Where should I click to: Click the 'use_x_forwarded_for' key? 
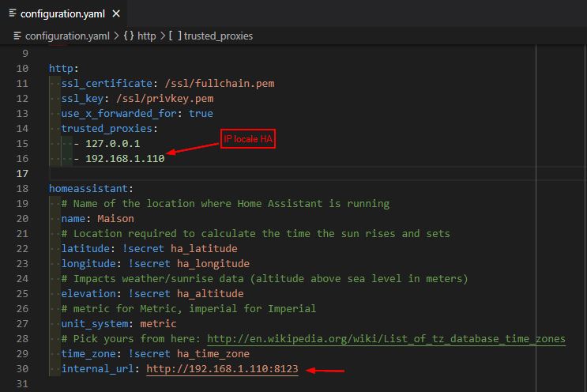point(119,114)
